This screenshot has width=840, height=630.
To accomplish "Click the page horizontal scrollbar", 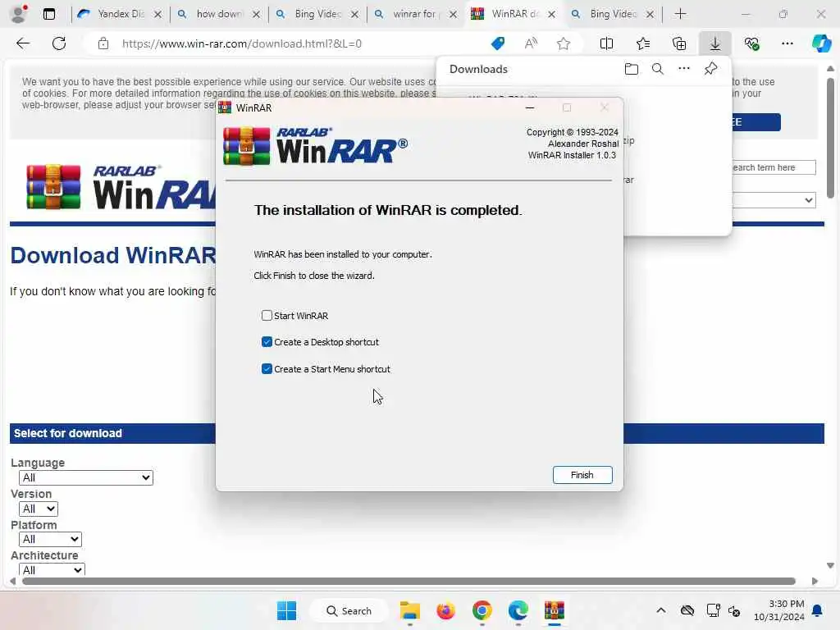I will [409, 582].
